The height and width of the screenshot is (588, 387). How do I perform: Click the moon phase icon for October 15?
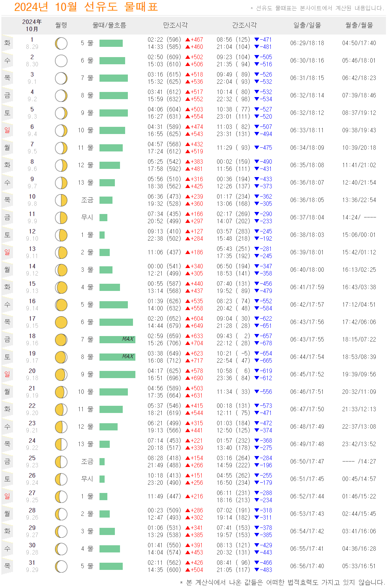pos(61,288)
